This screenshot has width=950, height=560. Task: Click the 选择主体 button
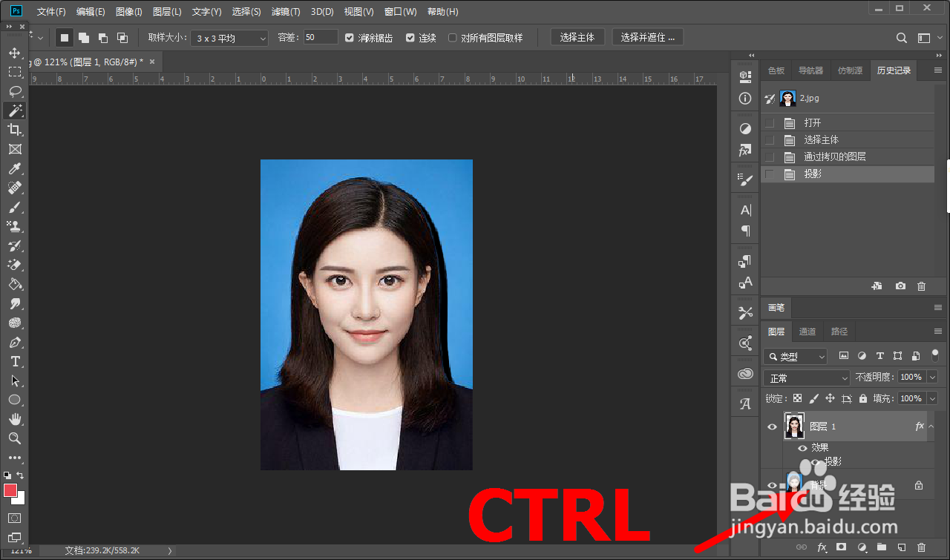click(577, 37)
